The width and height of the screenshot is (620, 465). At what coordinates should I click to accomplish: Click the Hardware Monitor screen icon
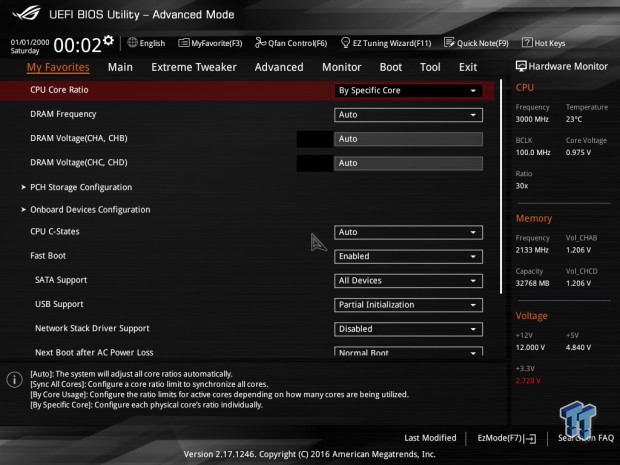click(521, 66)
